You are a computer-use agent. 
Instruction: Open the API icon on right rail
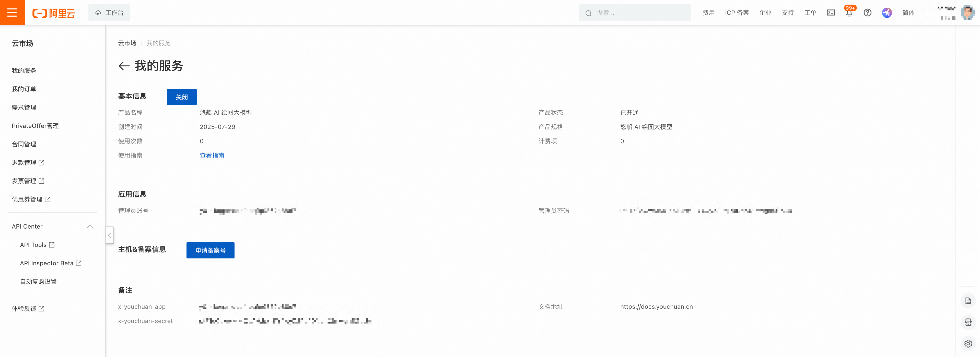pyautogui.click(x=968, y=323)
